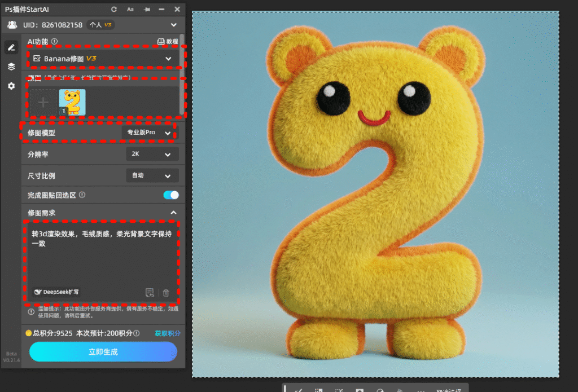Screen dimensions: 578x392
Task: Click info icon next to AI功能
Action: [55, 41]
